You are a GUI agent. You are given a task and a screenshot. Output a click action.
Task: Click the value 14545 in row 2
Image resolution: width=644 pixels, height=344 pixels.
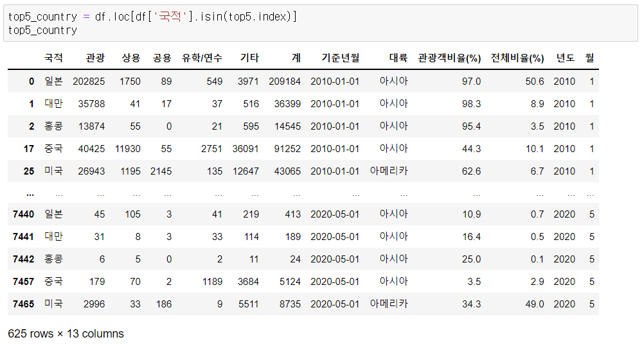pos(287,126)
